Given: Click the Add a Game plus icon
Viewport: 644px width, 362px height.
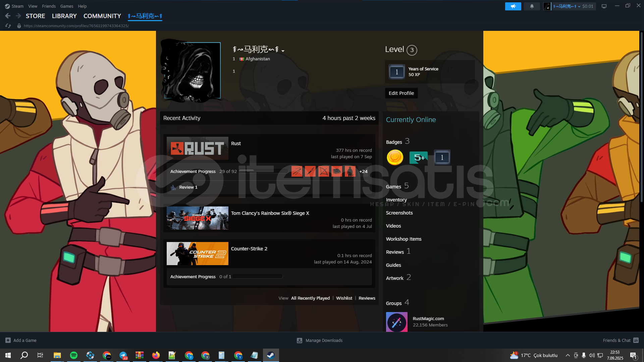Looking at the screenshot, I should tap(8, 340).
